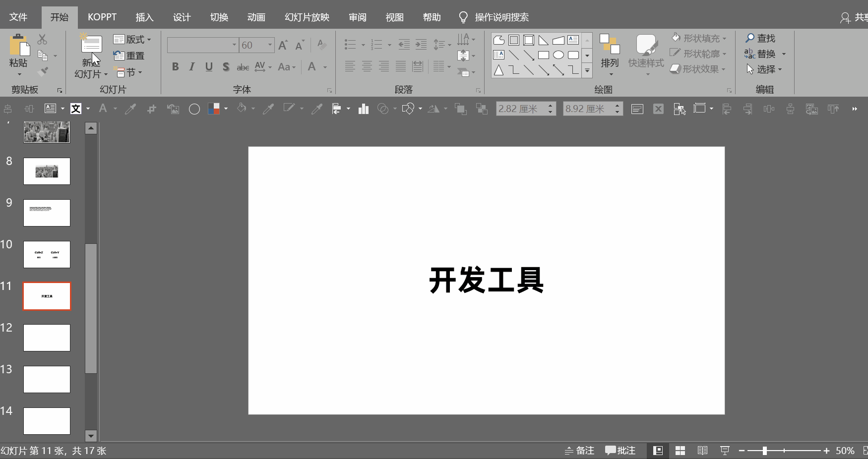The height and width of the screenshot is (459, 868).
Task: Open the line spacing icon
Action: tap(439, 45)
